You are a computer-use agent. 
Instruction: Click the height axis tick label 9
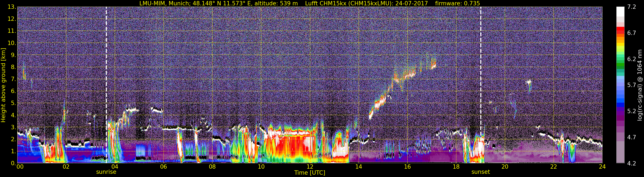(13, 55)
